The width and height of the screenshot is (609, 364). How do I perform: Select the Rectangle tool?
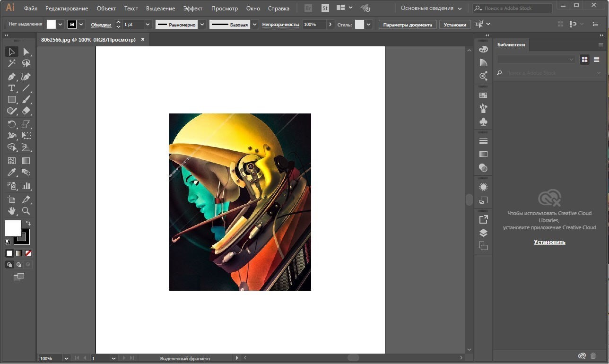pos(12,99)
